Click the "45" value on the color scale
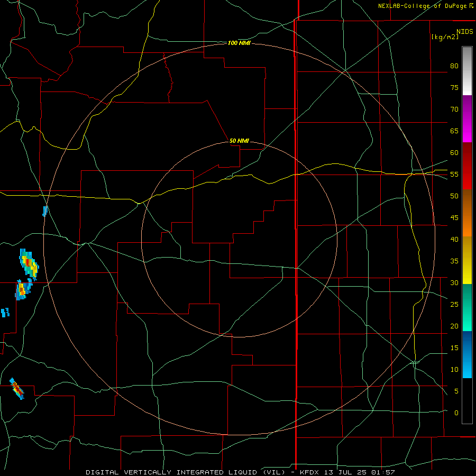 pos(454,218)
